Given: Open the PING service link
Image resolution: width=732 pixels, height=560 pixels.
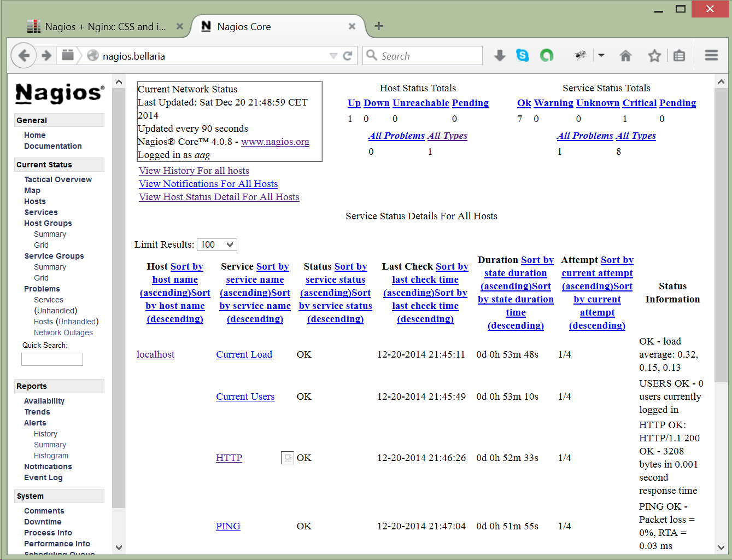Looking at the screenshot, I should click(x=228, y=526).
